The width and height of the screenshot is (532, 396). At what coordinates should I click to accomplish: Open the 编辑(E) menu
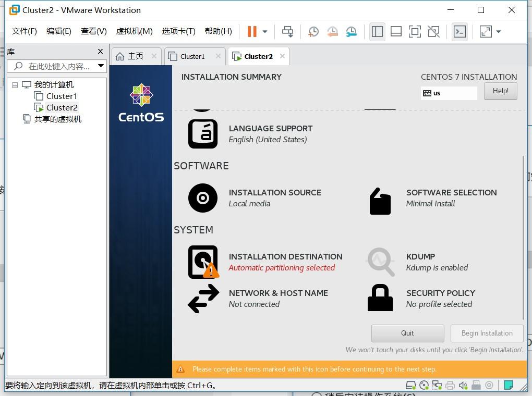pos(59,31)
